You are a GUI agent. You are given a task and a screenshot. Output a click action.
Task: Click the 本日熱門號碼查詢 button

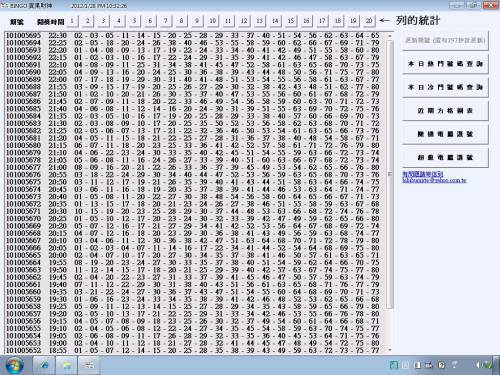coord(445,64)
